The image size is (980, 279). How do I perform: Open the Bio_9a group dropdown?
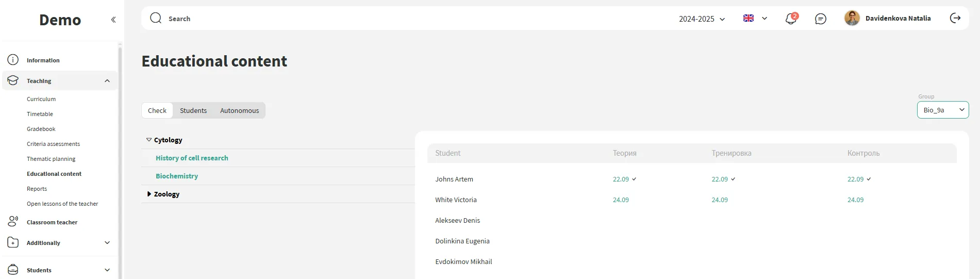click(942, 110)
